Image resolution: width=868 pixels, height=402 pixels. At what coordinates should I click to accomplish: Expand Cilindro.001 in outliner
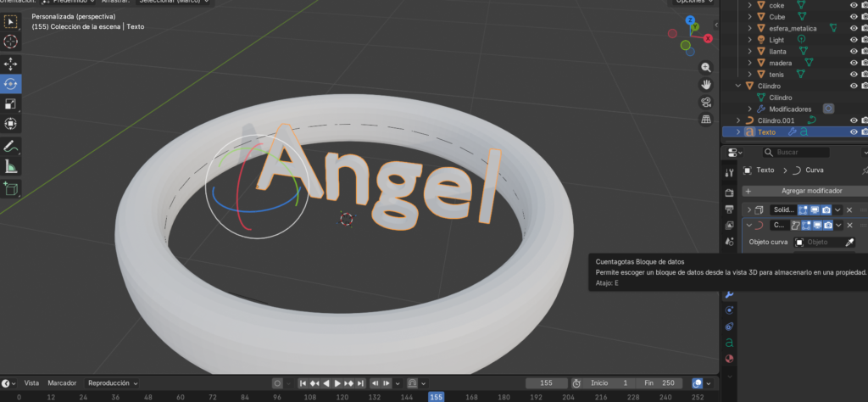point(738,120)
